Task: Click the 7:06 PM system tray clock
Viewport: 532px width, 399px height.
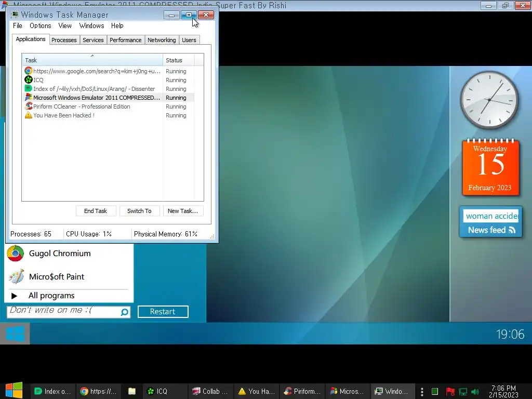Action: (x=503, y=391)
